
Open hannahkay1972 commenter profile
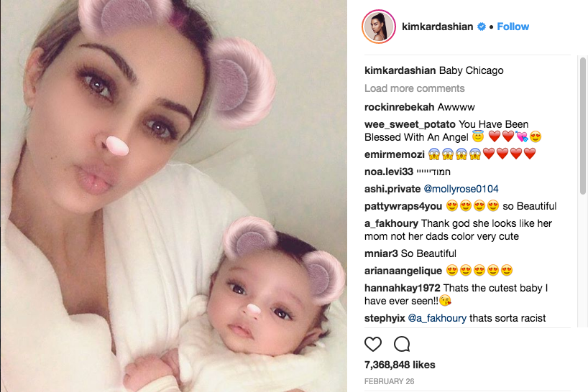tap(403, 288)
